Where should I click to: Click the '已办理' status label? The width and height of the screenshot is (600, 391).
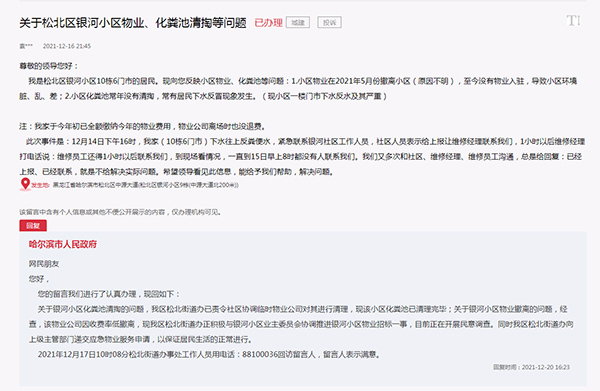(x=268, y=23)
